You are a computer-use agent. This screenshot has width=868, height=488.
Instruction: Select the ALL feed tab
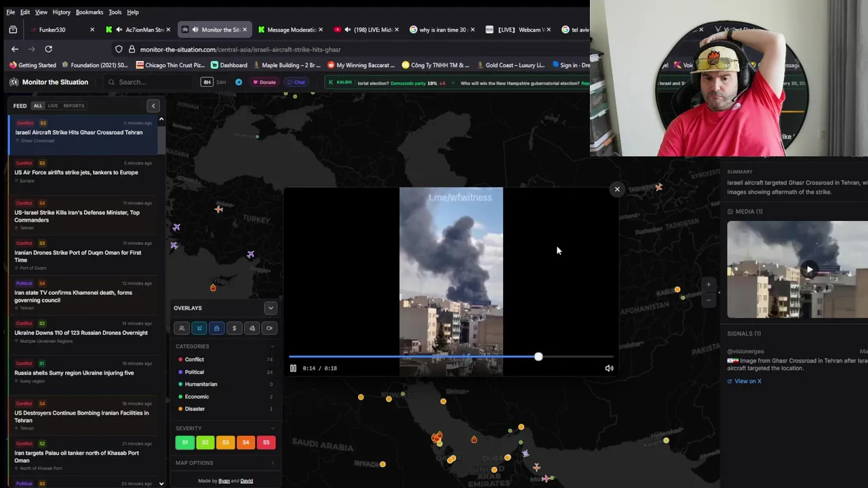pyautogui.click(x=38, y=106)
